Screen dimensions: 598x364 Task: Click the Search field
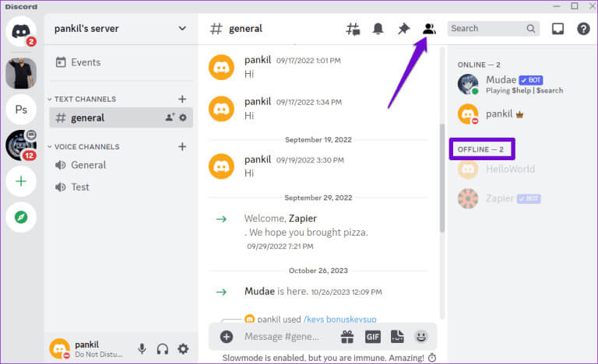pyautogui.click(x=493, y=29)
